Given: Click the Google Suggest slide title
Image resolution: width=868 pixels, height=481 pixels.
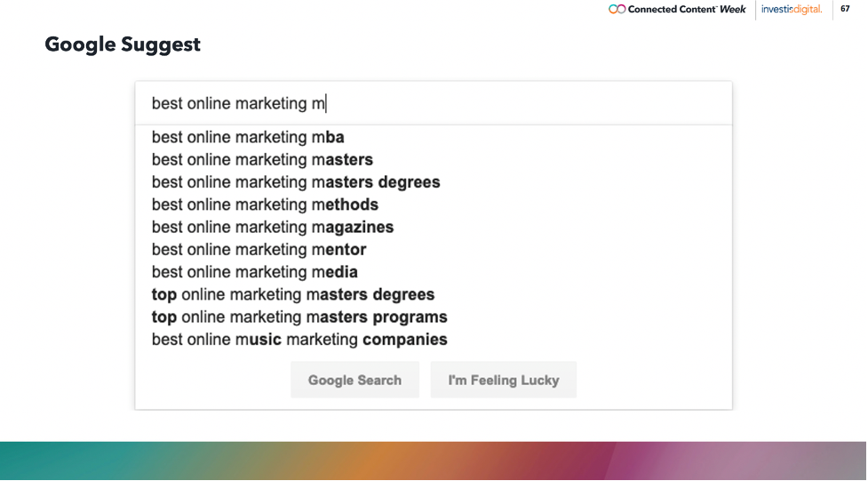Looking at the screenshot, I should pos(123,44).
